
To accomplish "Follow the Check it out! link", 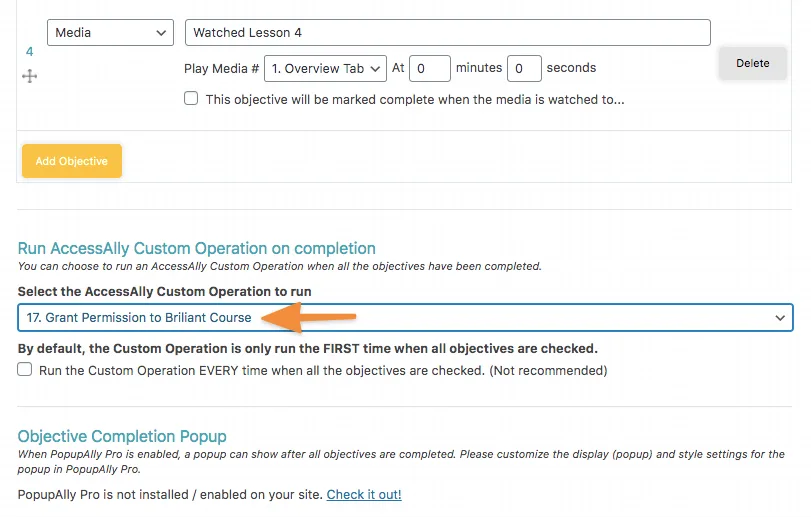I will coord(364,494).
